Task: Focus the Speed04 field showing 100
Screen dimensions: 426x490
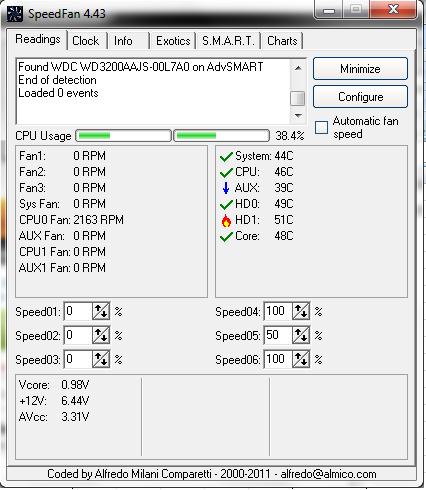Action: pos(278,311)
